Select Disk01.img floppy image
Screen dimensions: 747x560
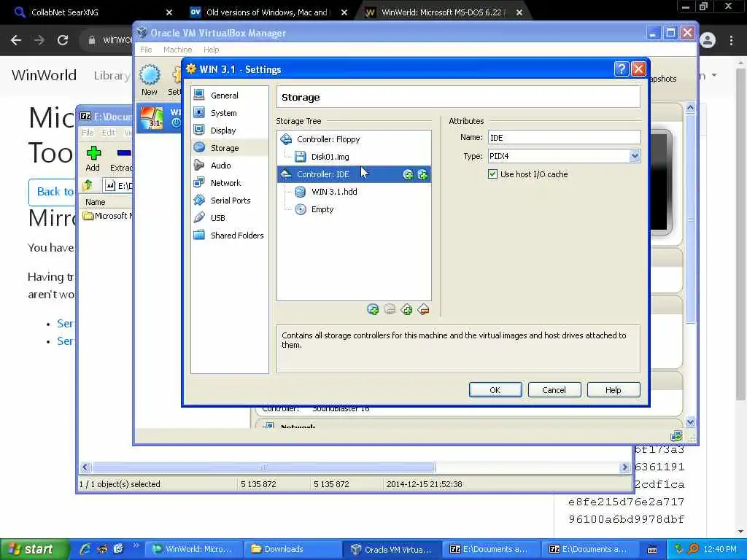coord(330,157)
